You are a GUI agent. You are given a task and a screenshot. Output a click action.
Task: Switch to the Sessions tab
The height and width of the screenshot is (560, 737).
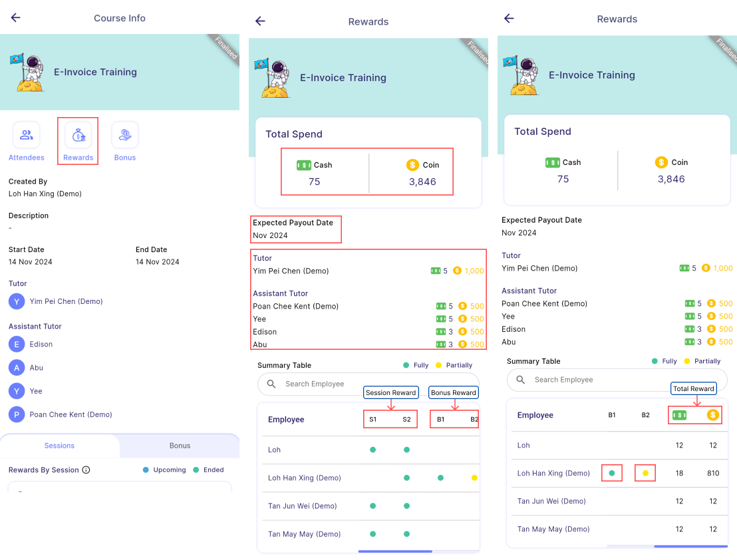[x=60, y=446]
